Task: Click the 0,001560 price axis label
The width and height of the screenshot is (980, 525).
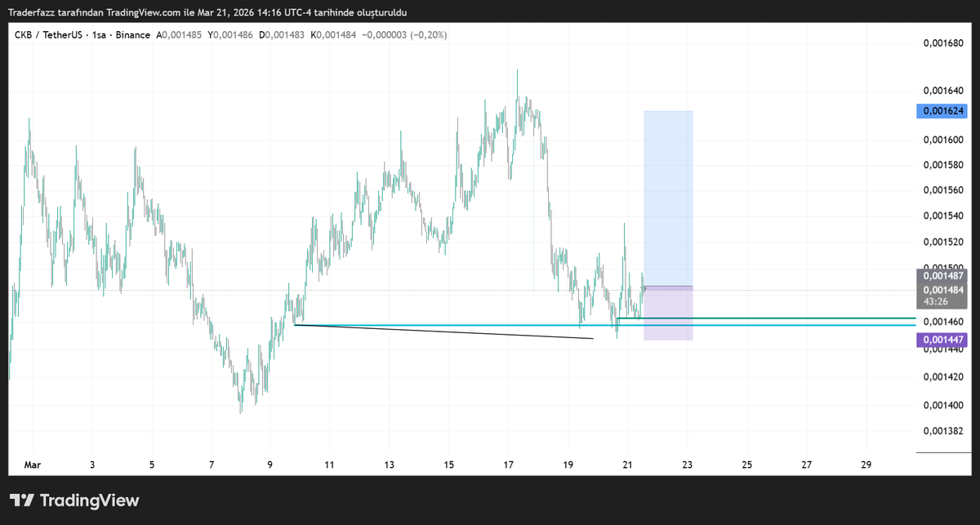Action: [943, 190]
